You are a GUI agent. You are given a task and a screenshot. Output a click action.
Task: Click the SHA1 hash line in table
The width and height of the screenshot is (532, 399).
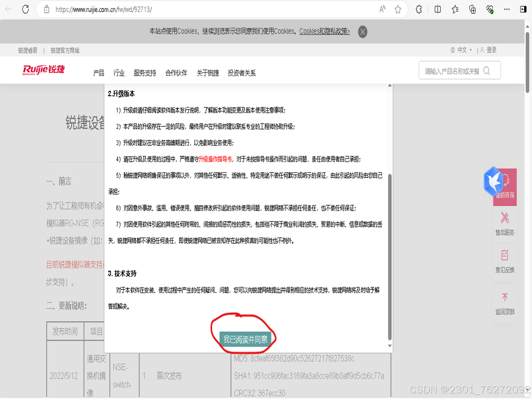click(309, 376)
